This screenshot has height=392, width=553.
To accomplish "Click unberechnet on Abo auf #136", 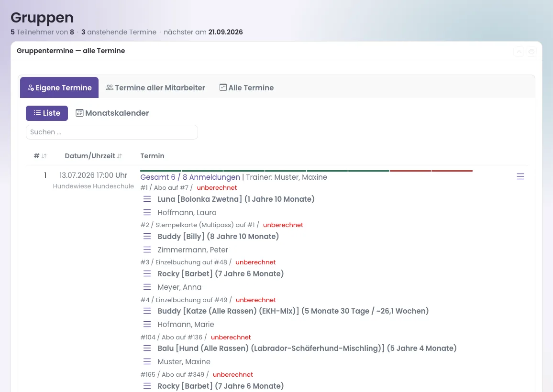I will click(231, 338).
